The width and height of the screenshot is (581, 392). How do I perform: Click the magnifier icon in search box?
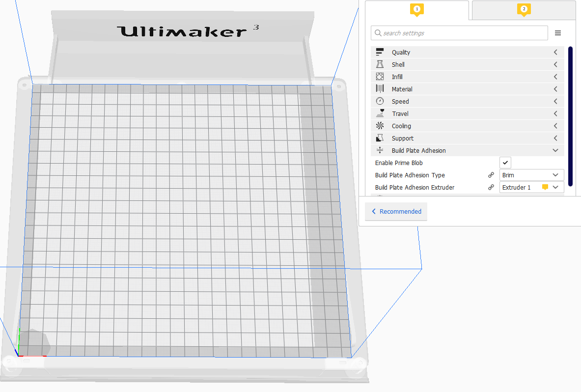coord(378,33)
